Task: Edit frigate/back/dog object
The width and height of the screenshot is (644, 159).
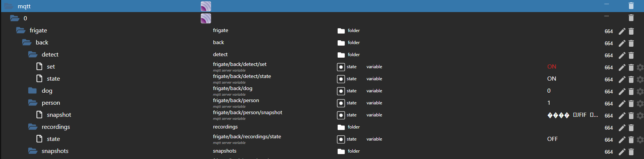Action: (x=622, y=92)
